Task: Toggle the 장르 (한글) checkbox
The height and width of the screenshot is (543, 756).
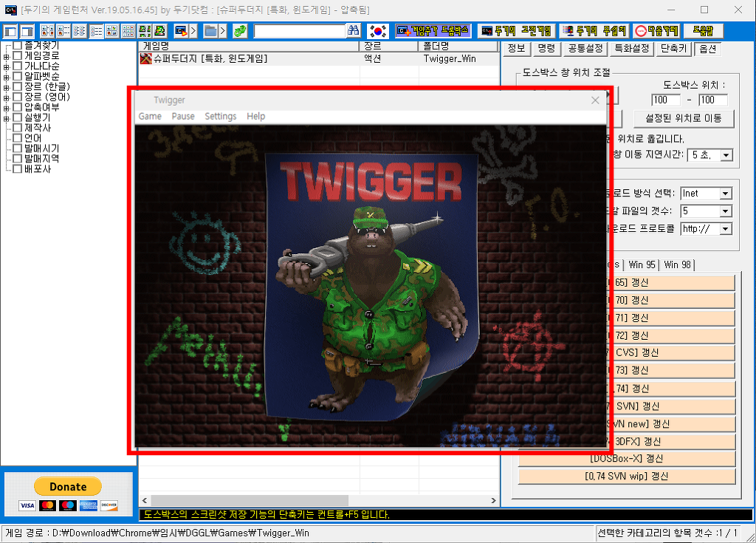Action: [18, 86]
